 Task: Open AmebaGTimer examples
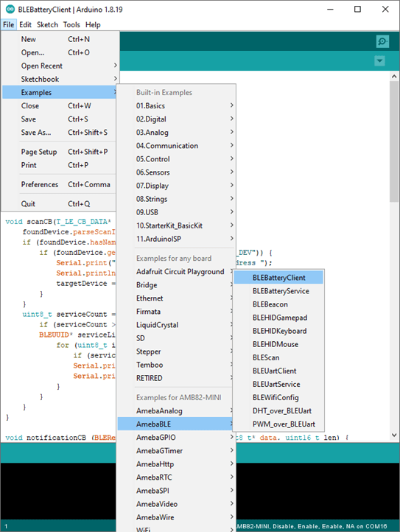pyautogui.click(x=176, y=450)
